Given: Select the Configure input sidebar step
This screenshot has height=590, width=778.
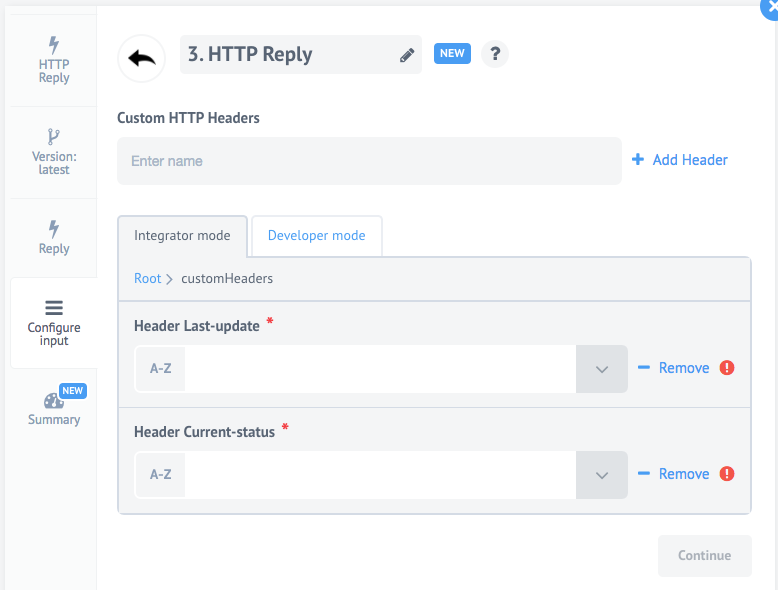Looking at the screenshot, I should click(54, 323).
